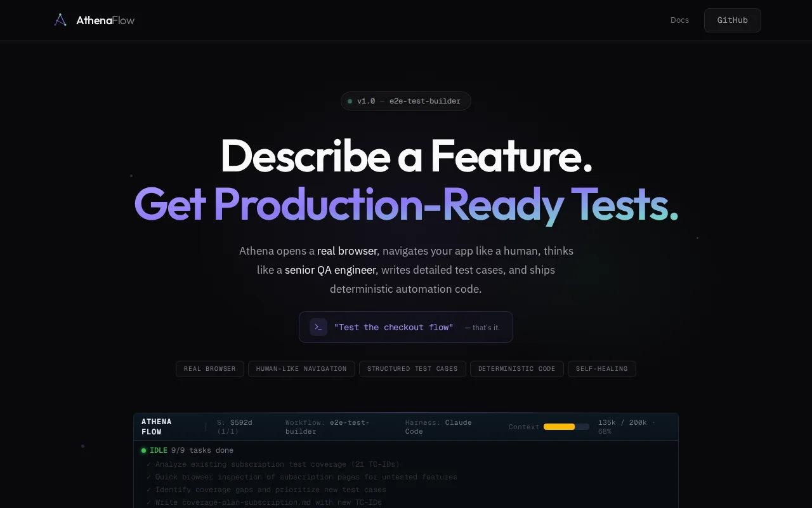Click the "real browser" highlighted phrase
Viewport: 812px width, 508px height.
(347, 251)
